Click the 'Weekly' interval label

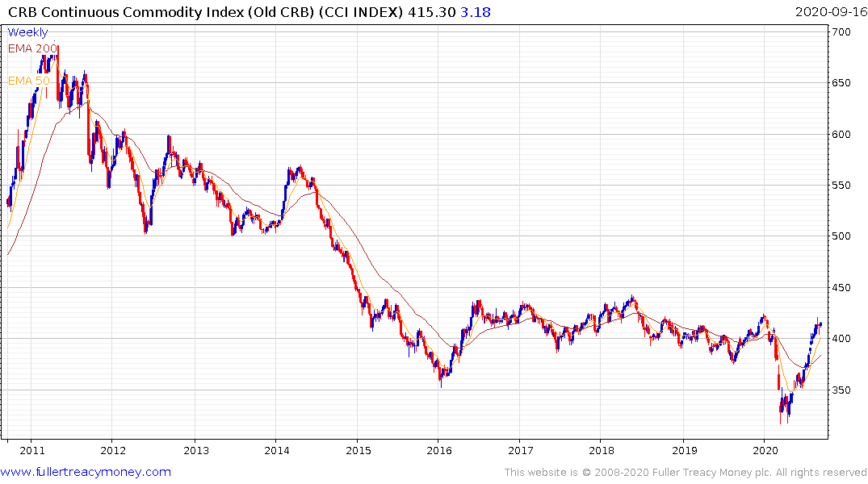[27, 32]
